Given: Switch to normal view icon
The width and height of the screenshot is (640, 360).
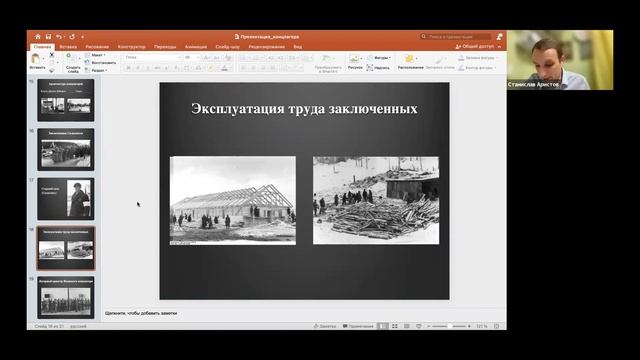Looking at the screenshot, I should click(382, 326).
